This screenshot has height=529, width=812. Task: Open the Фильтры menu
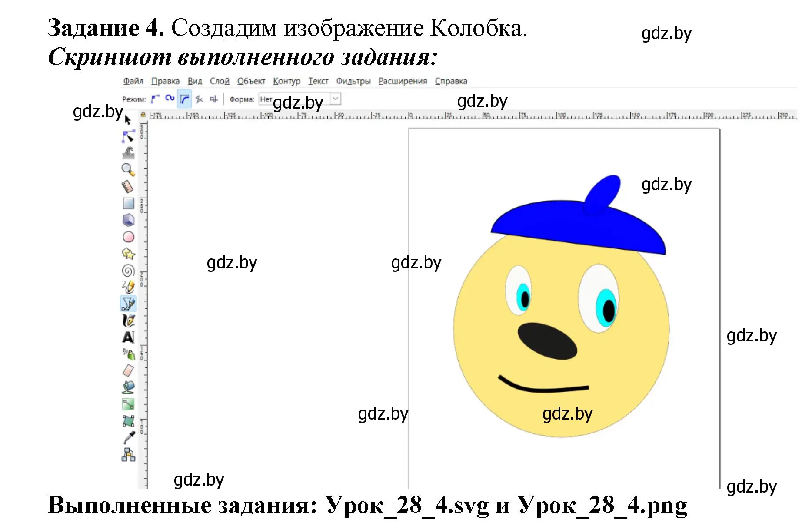pyautogui.click(x=353, y=81)
